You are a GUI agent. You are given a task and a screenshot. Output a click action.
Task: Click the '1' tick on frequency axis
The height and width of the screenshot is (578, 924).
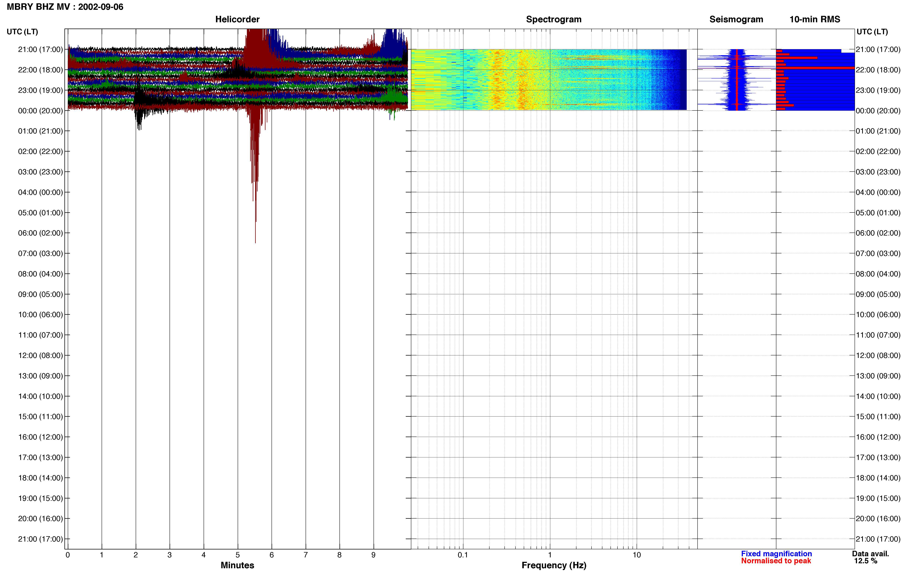(550, 555)
